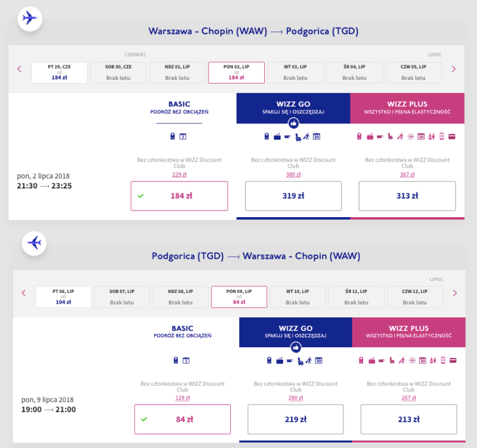Click outbound WIZZ PLUS seat icon
This screenshot has height=448, width=477.
click(391, 137)
